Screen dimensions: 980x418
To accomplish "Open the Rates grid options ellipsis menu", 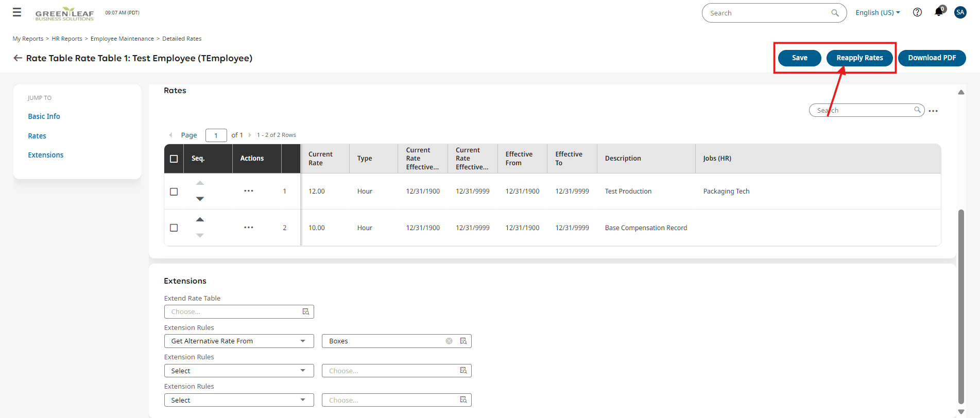I will point(933,111).
